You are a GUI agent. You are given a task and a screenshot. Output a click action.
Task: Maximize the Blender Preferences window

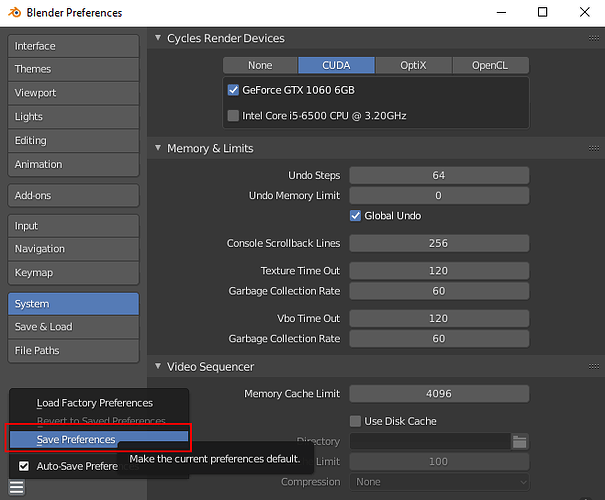(542, 12)
